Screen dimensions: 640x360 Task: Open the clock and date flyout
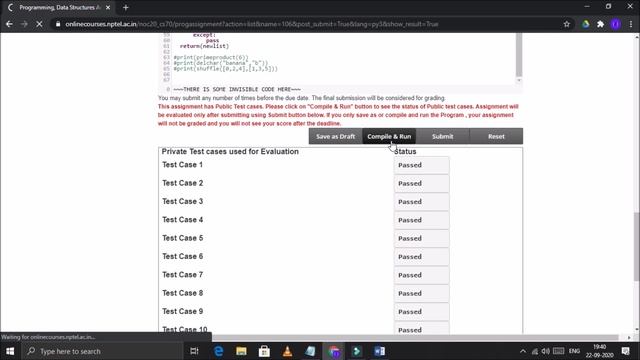click(600, 351)
